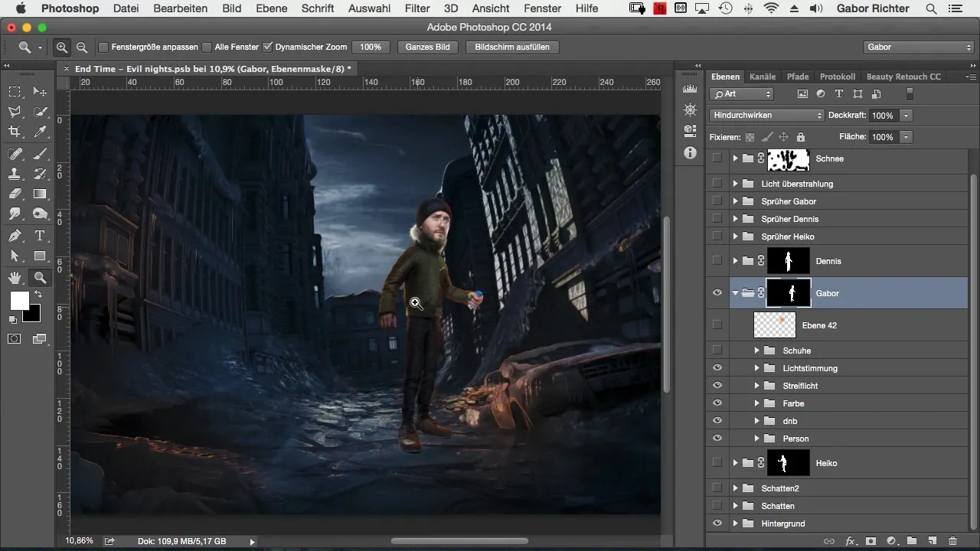Switch to the Protokoll tab

(x=838, y=77)
